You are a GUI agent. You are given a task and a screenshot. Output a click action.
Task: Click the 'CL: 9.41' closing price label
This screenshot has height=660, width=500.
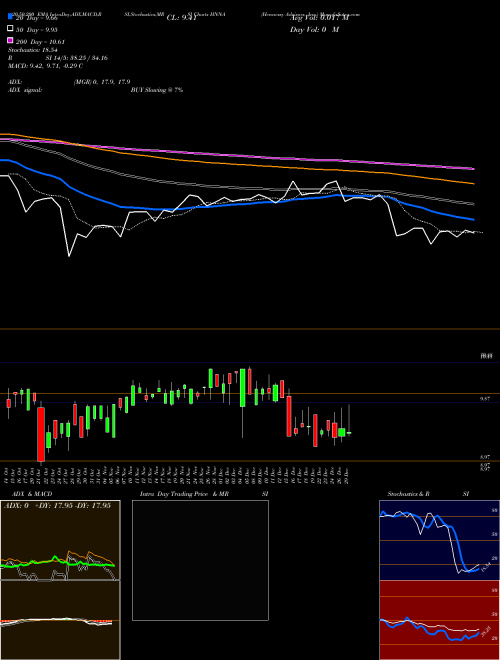[x=182, y=18]
